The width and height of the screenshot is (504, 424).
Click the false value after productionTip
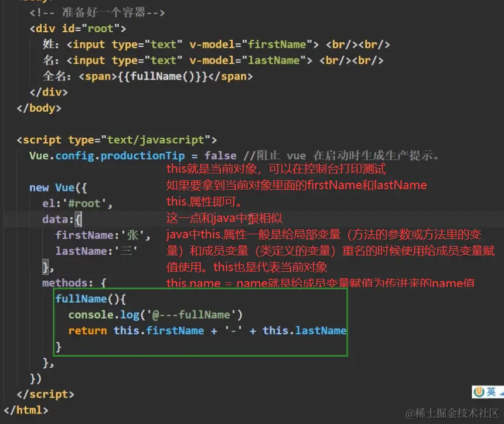pyautogui.click(x=220, y=156)
